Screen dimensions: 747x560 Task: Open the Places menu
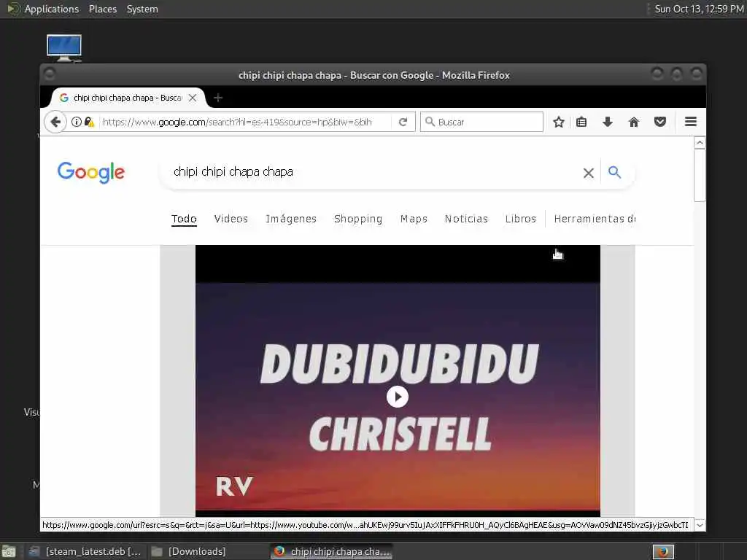click(102, 9)
